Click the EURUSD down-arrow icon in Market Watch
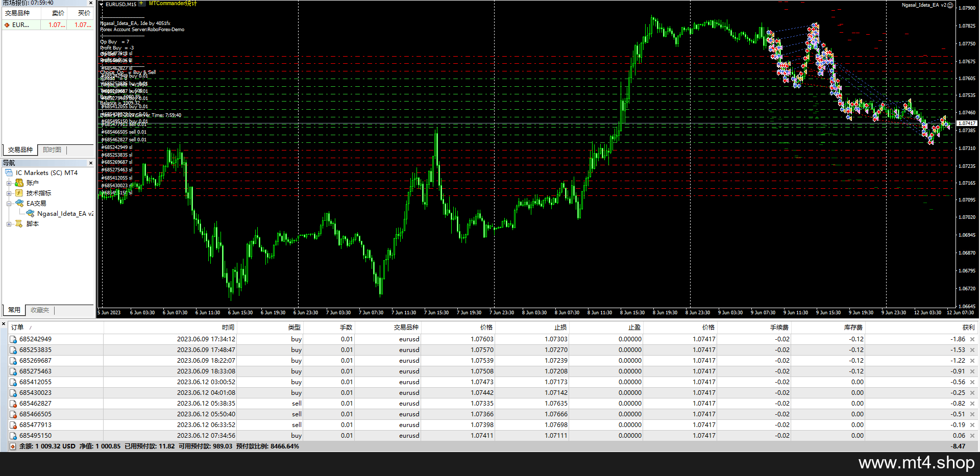The height and width of the screenshot is (476, 980). point(7,25)
